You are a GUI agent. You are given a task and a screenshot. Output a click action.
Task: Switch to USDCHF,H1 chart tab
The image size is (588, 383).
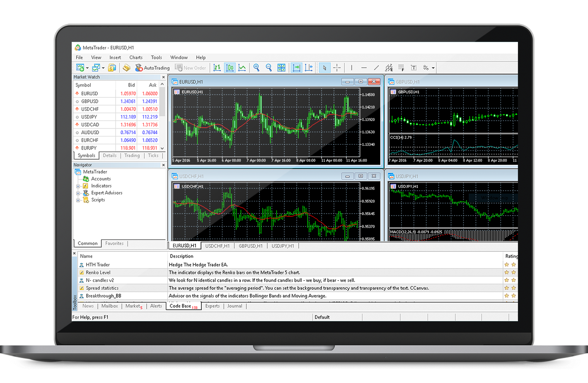[x=218, y=246]
